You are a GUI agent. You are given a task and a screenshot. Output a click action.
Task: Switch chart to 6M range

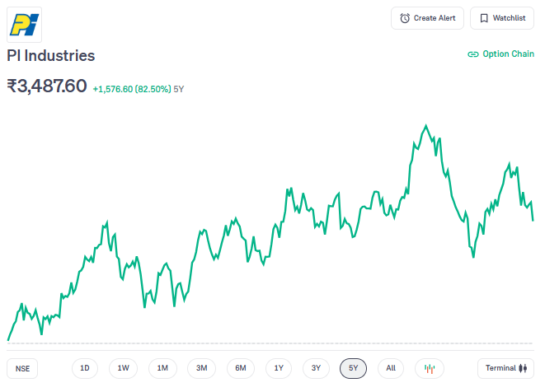click(241, 368)
